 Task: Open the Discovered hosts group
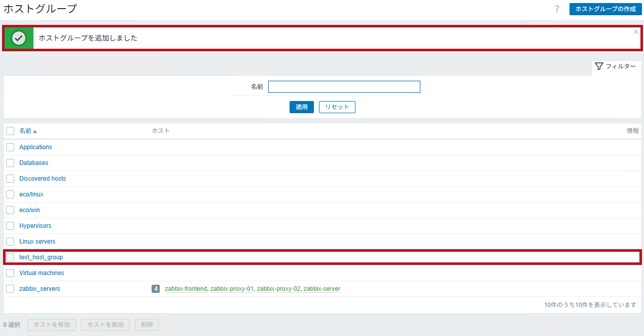coord(43,179)
